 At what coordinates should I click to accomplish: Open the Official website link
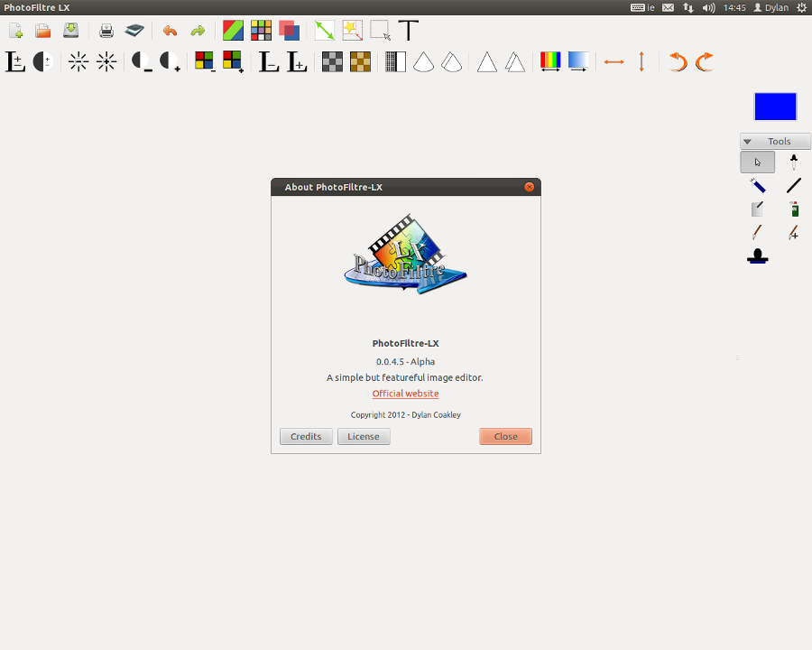click(405, 394)
